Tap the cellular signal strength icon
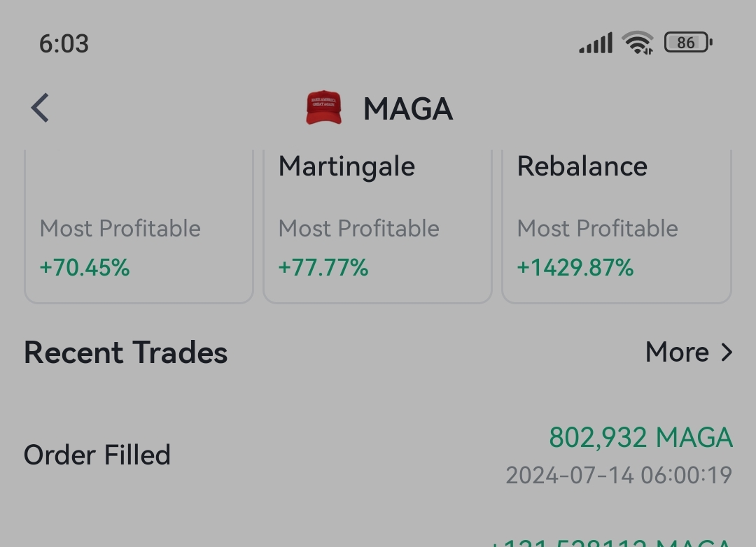Screen dimensions: 756x547 click(596, 43)
